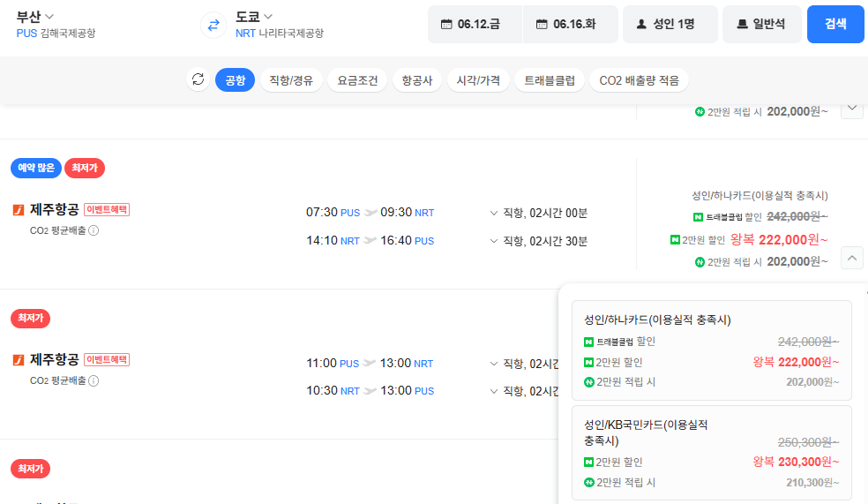Click the blue 검색 search button
This screenshot has width=868, height=504.
click(835, 24)
